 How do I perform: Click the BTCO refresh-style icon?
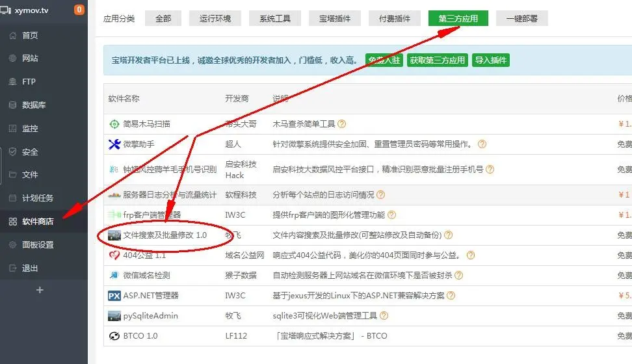[x=114, y=336]
